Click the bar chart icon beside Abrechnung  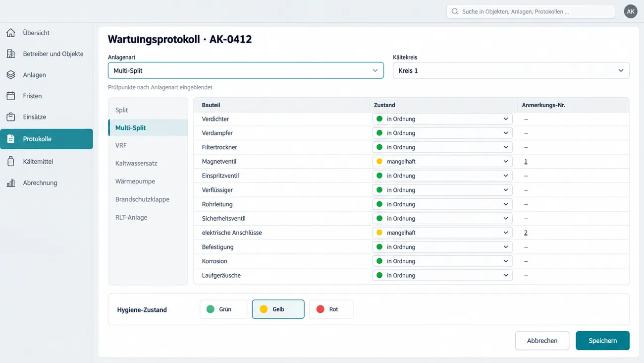pos(11,183)
